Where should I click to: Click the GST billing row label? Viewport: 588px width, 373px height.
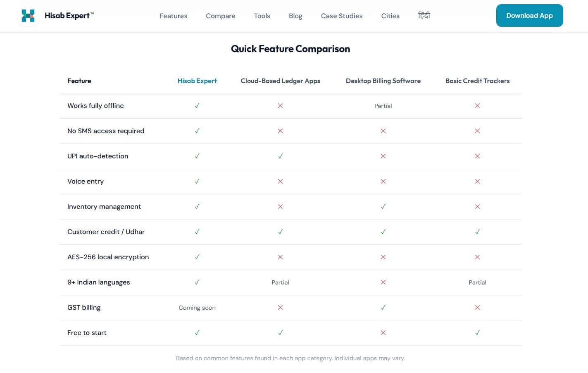point(84,307)
